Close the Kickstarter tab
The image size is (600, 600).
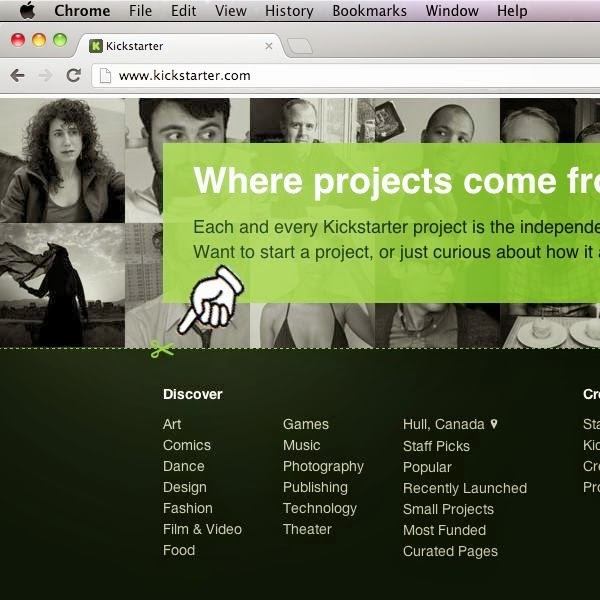point(269,46)
